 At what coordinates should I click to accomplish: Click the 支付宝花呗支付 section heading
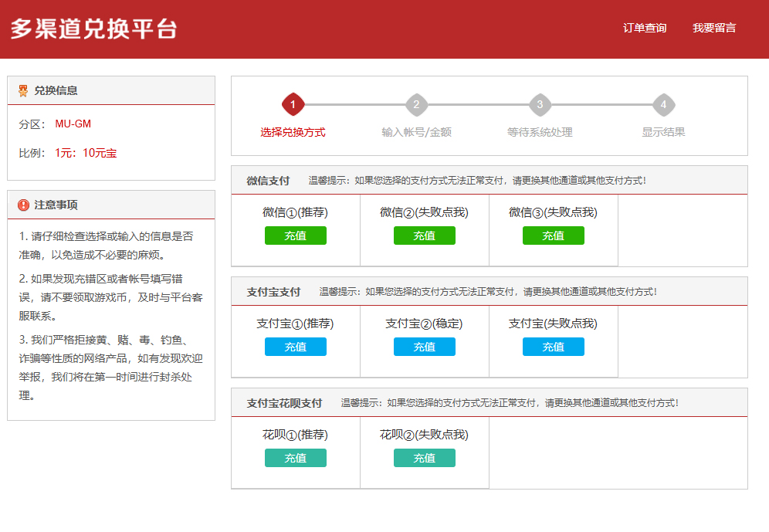284,404
